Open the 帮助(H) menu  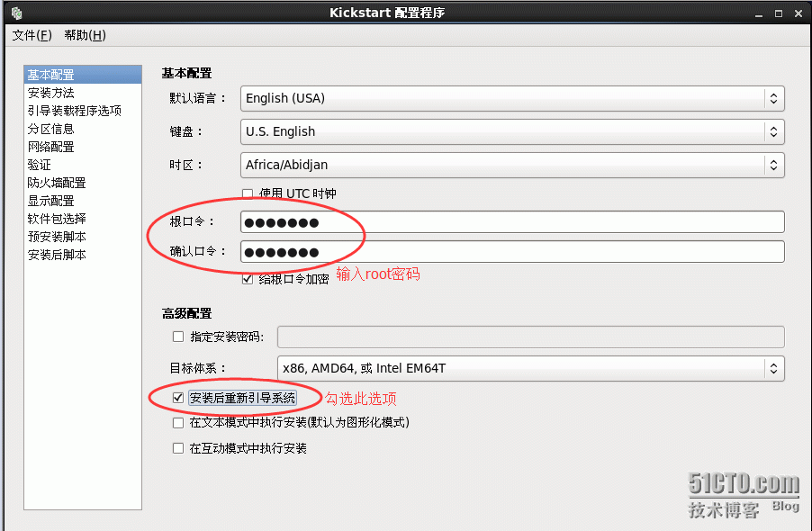(85, 35)
